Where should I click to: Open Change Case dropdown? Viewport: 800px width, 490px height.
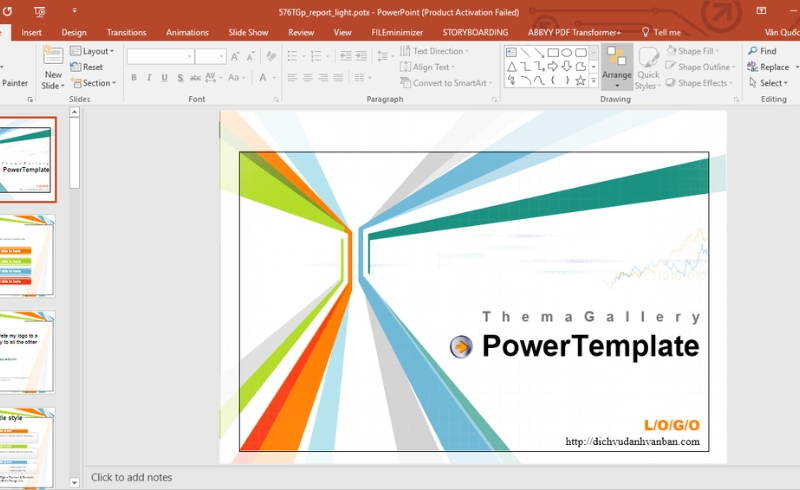237,78
